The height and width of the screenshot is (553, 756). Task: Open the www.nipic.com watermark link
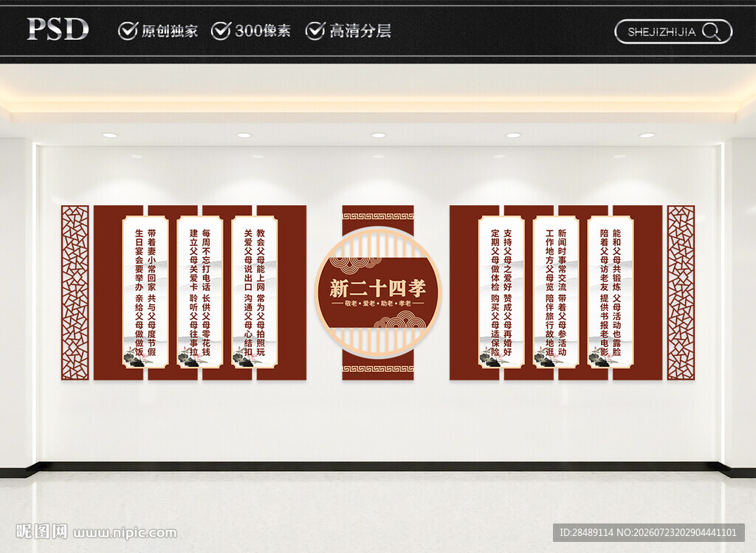coord(125,533)
